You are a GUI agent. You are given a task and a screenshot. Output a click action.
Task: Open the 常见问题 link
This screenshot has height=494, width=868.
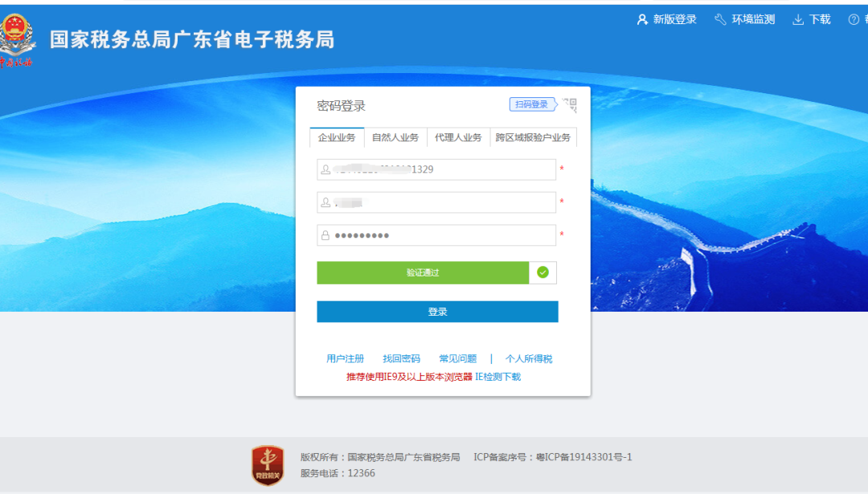pyautogui.click(x=458, y=358)
